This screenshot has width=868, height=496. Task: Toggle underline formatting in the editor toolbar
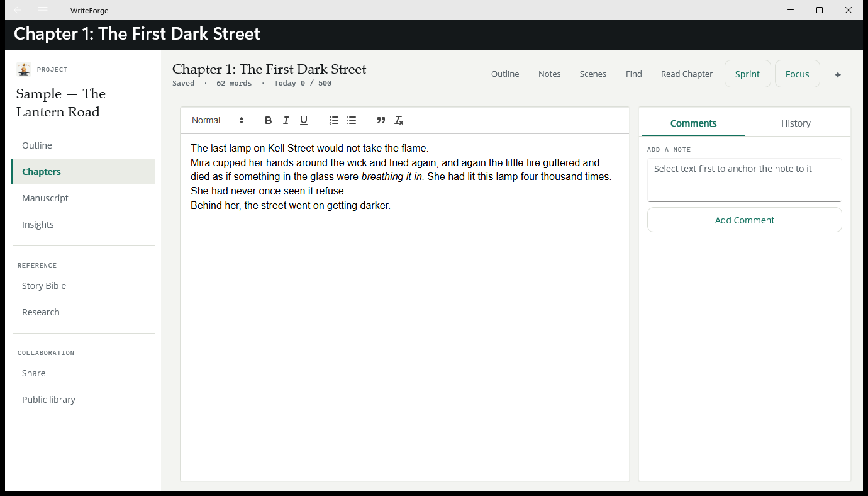pos(304,120)
